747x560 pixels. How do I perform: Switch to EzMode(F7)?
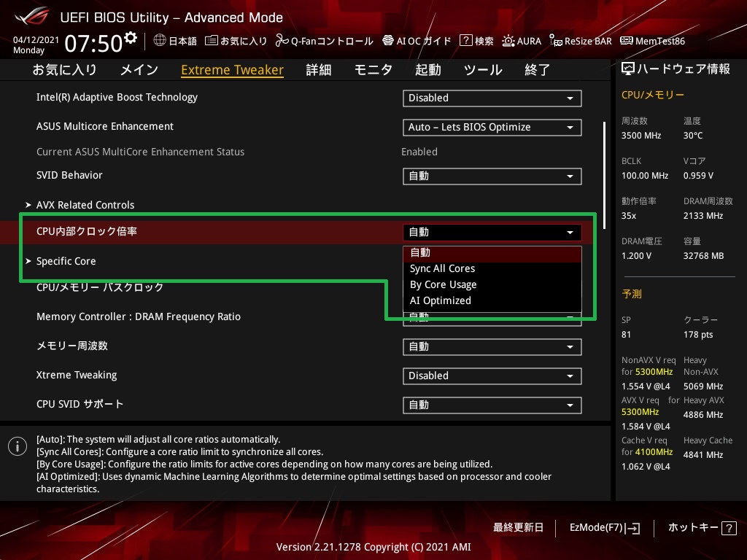pyautogui.click(x=605, y=528)
